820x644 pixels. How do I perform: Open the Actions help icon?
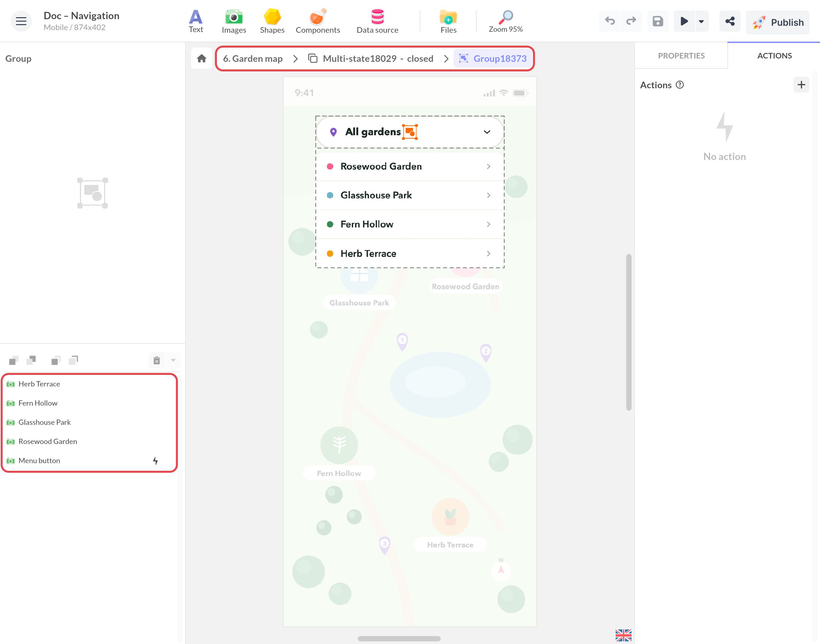coord(680,85)
